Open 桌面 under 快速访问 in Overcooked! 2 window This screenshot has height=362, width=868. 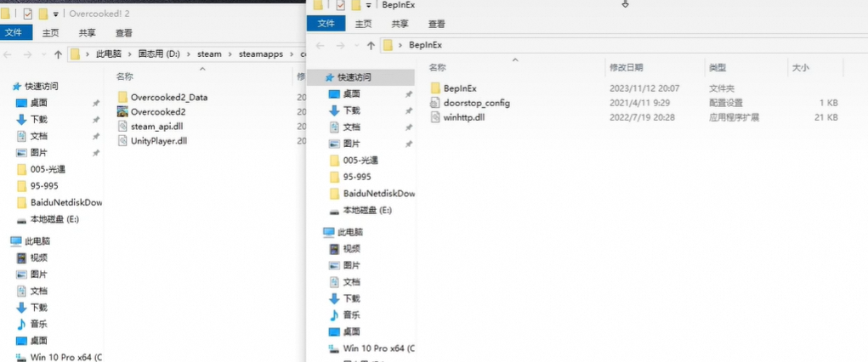[x=39, y=103]
